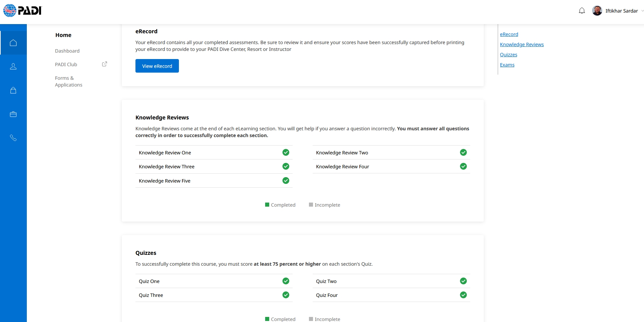644x322 pixels.
Task: Select the Knowledge Review Two row text
Action: [x=342, y=153]
